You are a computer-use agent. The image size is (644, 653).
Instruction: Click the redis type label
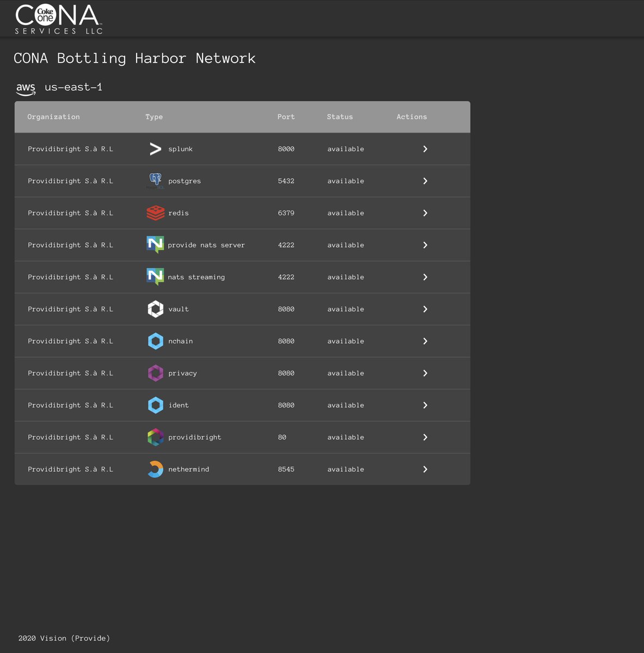coord(179,213)
